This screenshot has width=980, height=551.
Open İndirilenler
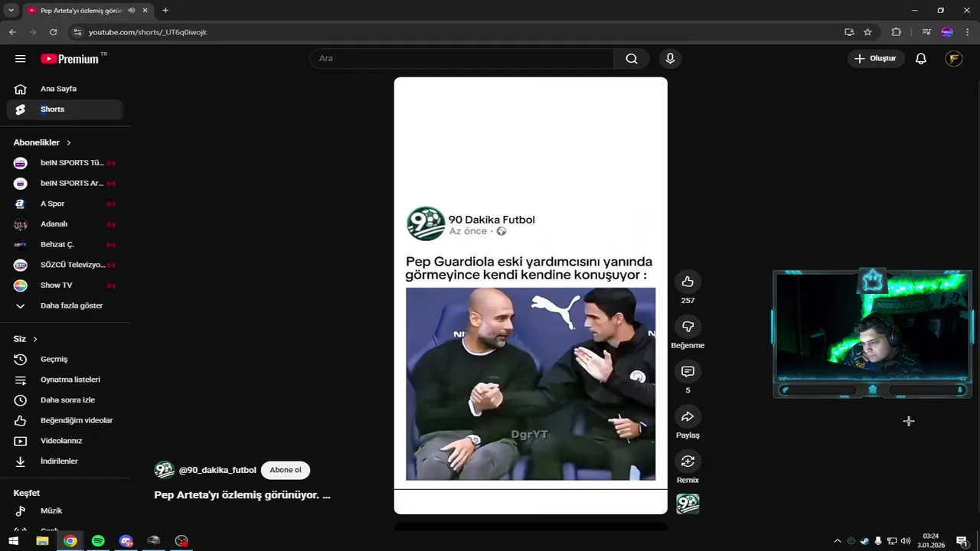[x=64, y=461]
